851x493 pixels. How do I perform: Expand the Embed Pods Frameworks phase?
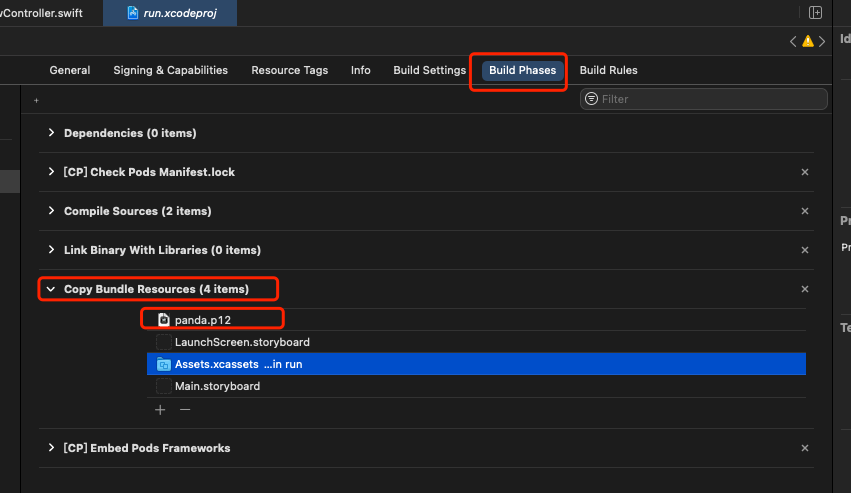pyautogui.click(x=52, y=448)
